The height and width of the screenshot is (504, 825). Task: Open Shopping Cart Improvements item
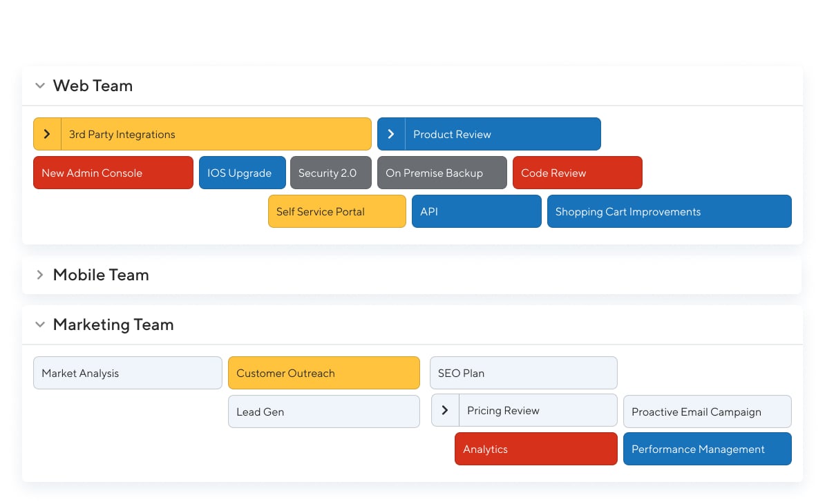(669, 212)
